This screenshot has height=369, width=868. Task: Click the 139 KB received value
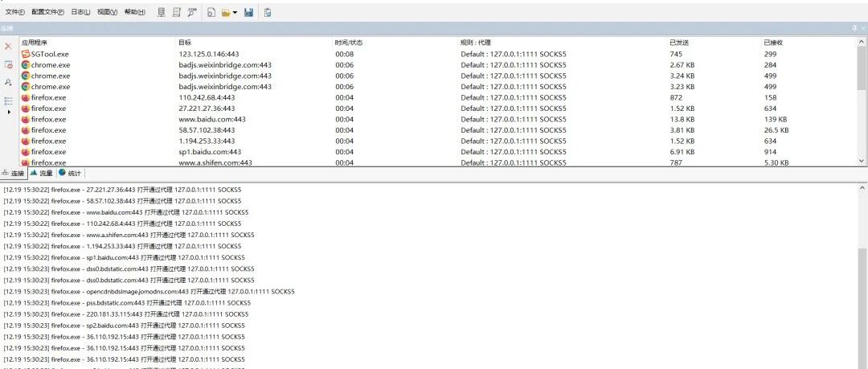[775, 119]
